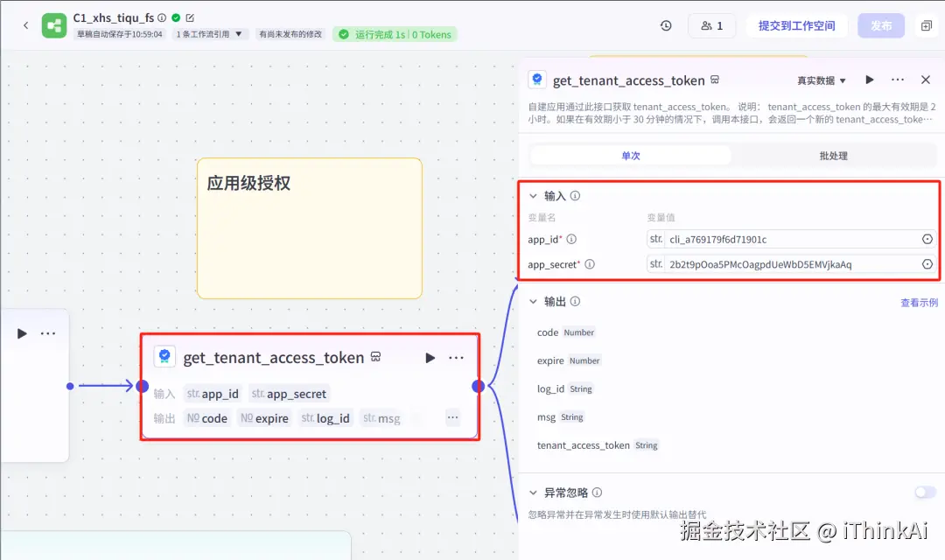Viewport: 945px width, 560px height.
Task: Select the 应用级授权 note card
Action: (x=309, y=228)
